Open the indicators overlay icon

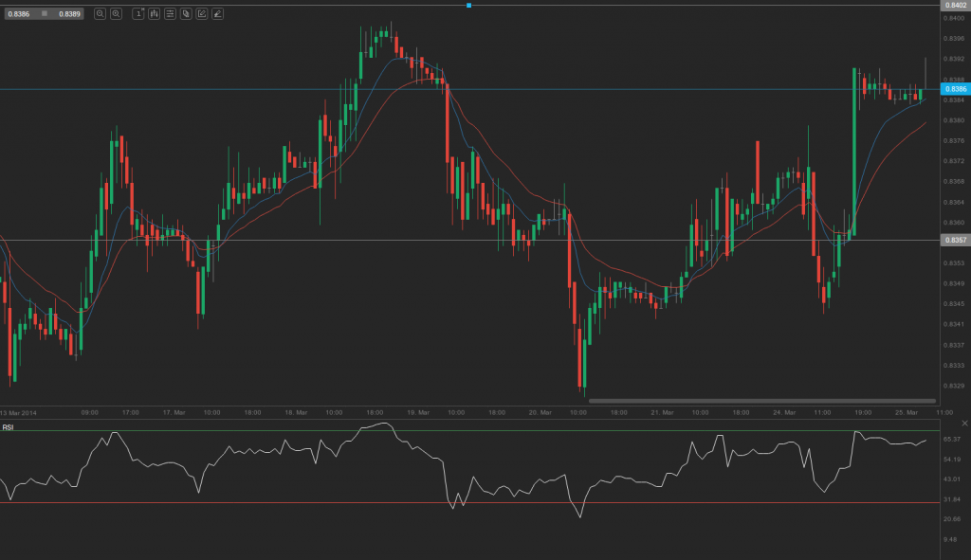click(x=188, y=13)
